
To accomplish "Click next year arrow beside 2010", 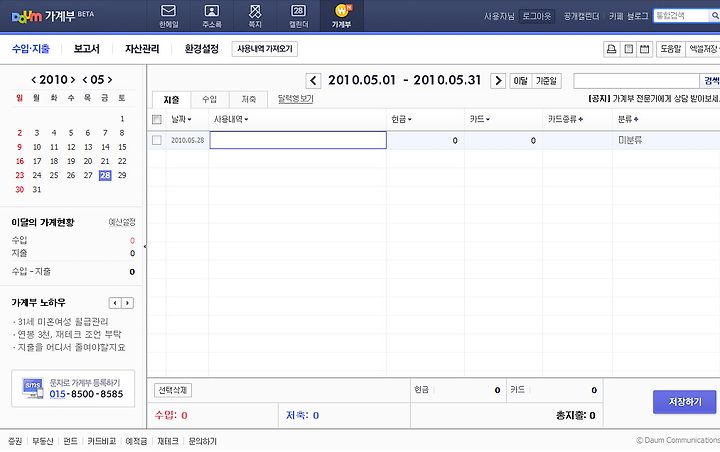I will pos(73,80).
